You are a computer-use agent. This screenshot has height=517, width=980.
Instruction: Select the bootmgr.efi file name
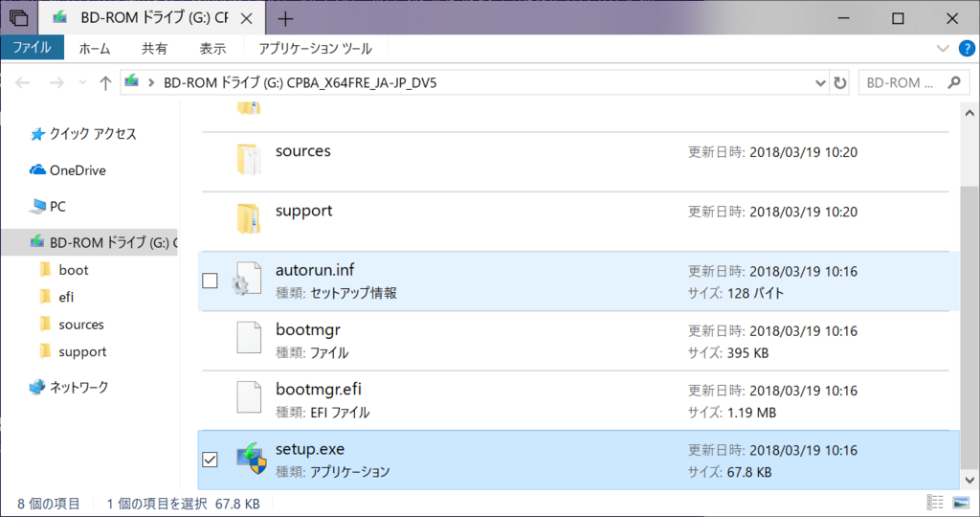[x=318, y=389]
